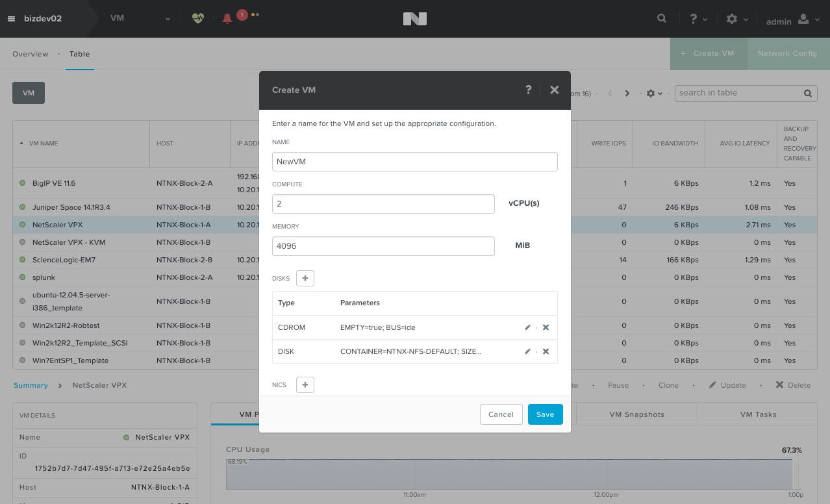Click the Create VM button in header
Screen dimensions: 830x504
point(709,53)
